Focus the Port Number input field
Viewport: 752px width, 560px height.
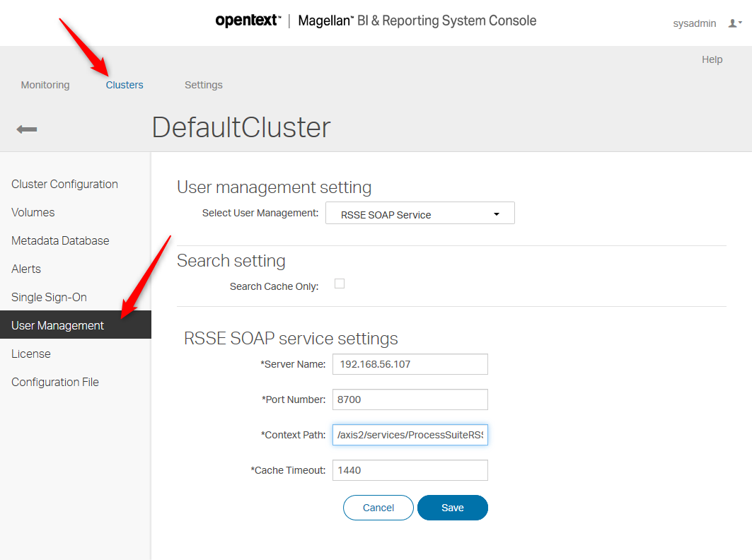click(410, 399)
